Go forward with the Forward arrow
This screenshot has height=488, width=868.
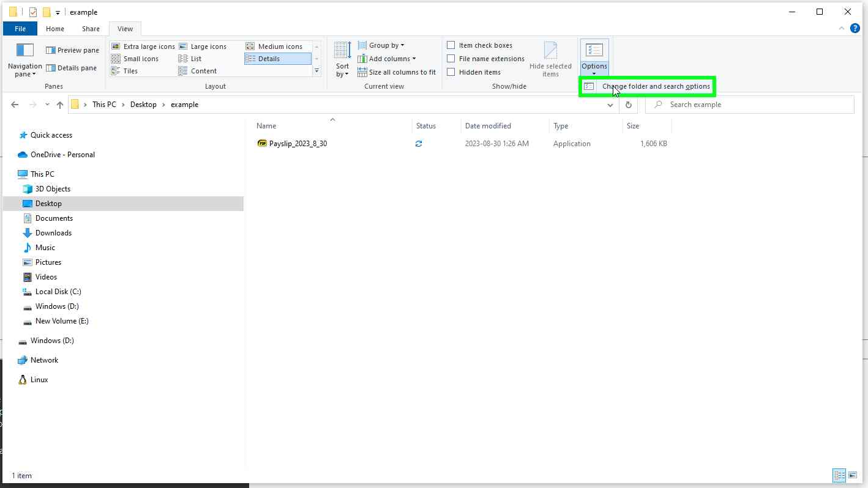(x=33, y=105)
